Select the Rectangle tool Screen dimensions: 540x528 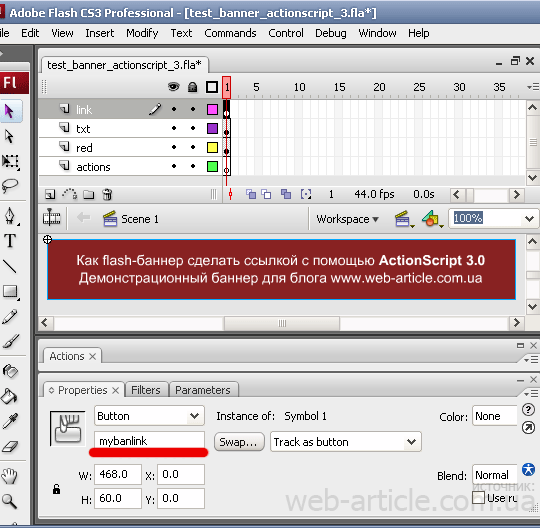tap(11, 292)
